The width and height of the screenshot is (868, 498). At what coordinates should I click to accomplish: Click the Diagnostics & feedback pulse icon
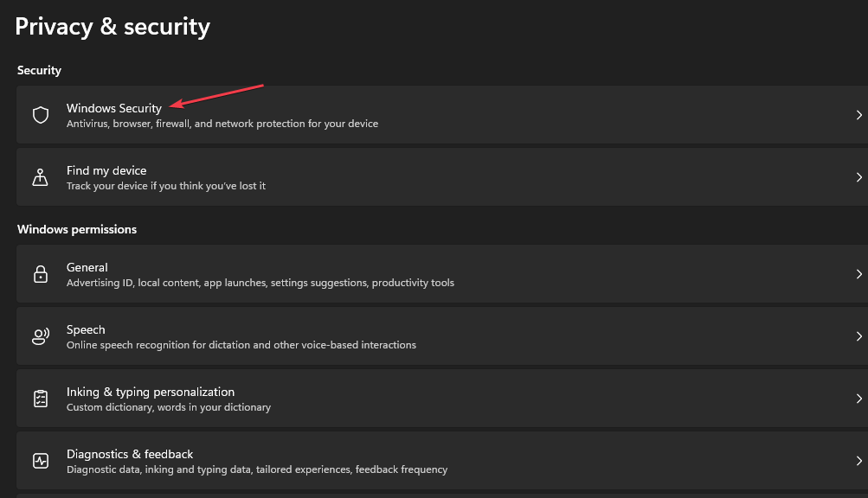point(40,460)
